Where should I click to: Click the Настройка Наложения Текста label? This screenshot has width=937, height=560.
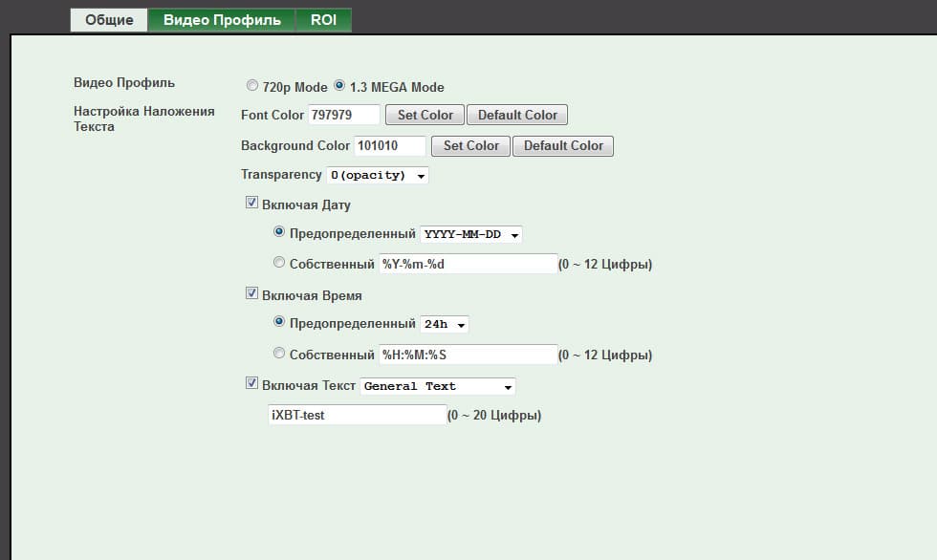click(x=144, y=118)
